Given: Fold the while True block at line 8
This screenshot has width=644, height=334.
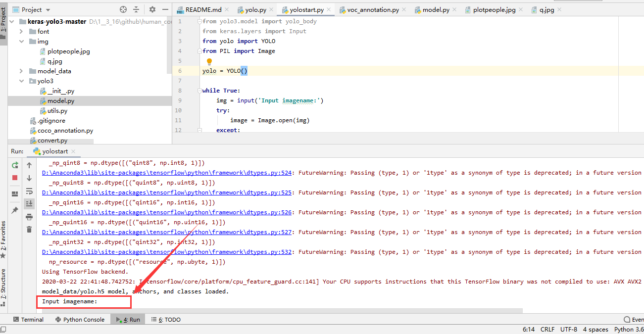Looking at the screenshot, I should tap(199, 91).
